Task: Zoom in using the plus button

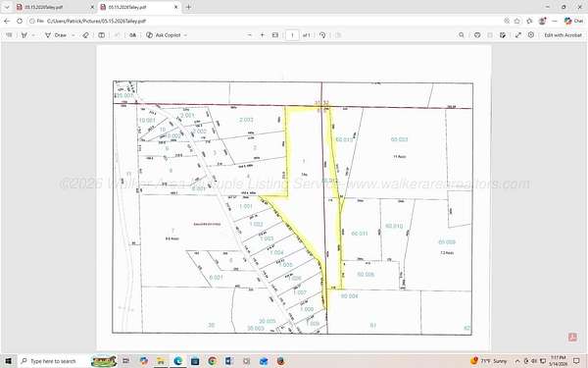Action: (x=262, y=35)
